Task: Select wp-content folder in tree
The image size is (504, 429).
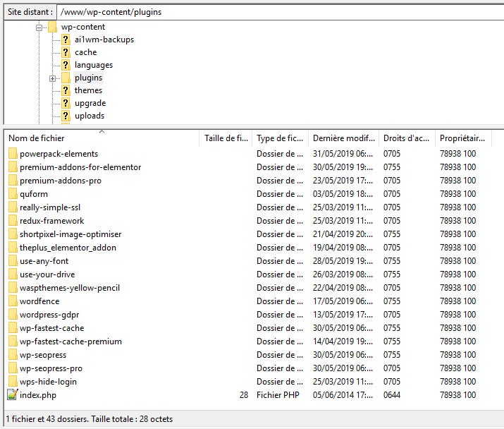Action: 83,27
